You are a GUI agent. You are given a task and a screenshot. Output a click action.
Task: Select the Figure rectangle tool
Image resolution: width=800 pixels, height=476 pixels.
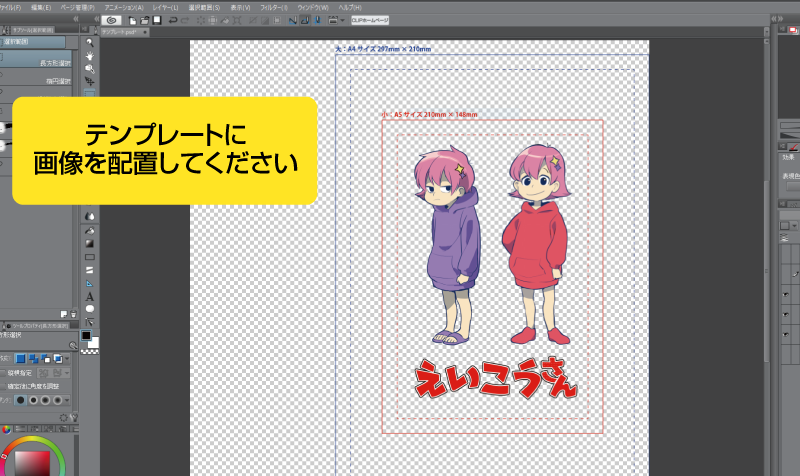click(90, 257)
